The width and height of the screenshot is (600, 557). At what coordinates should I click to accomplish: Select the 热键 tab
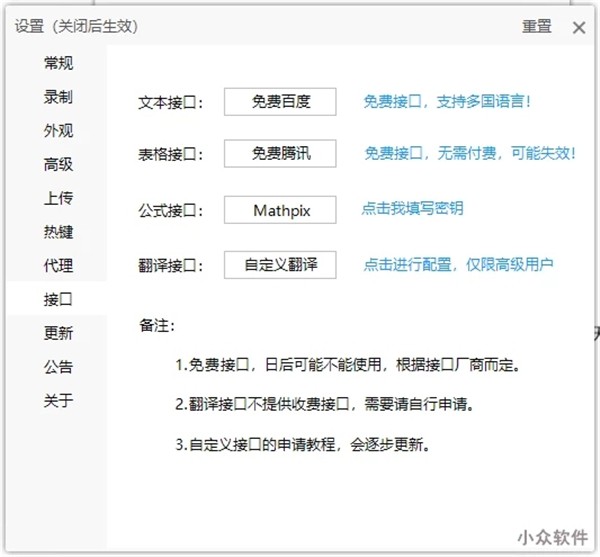tap(58, 231)
